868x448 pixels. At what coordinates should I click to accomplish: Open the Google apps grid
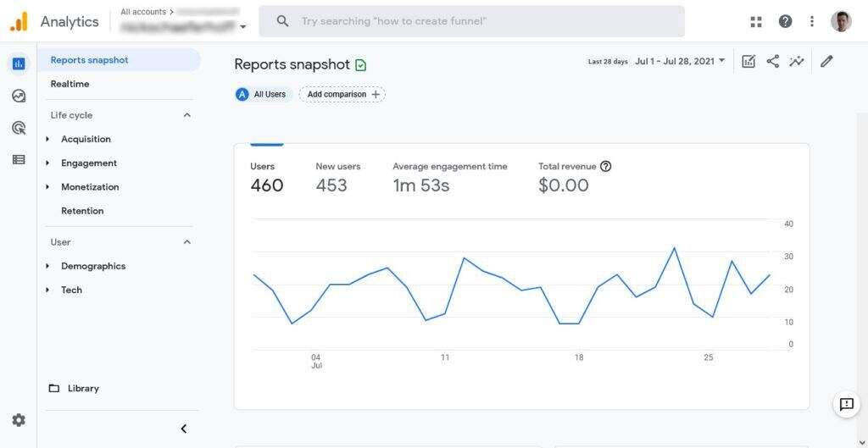756,21
